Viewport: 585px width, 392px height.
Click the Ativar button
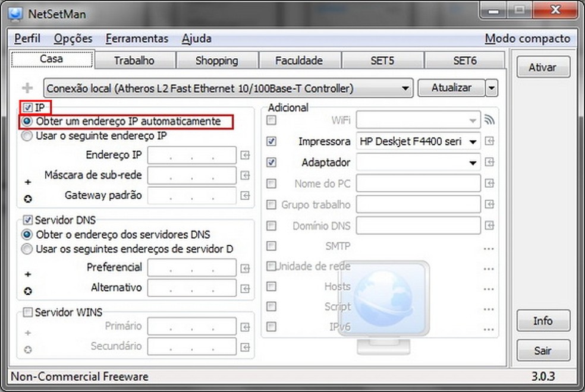[543, 67]
